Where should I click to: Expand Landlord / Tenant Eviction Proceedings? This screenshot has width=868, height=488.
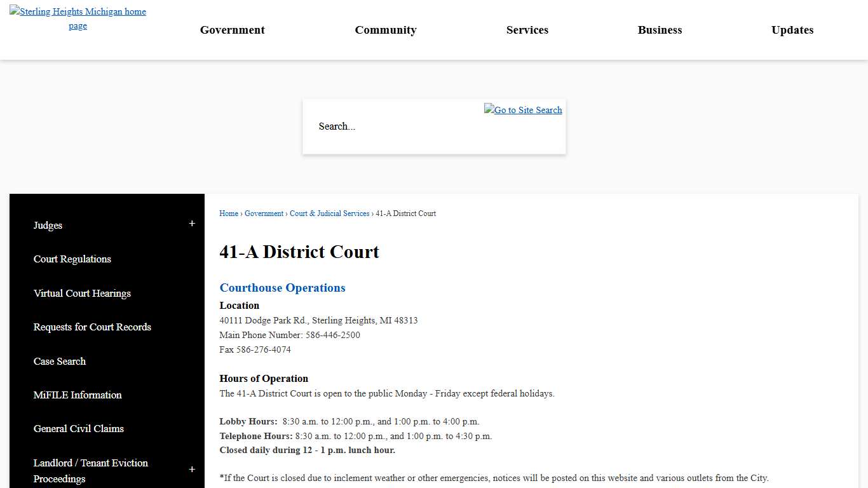pyautogui.click(x=191, y=470)
